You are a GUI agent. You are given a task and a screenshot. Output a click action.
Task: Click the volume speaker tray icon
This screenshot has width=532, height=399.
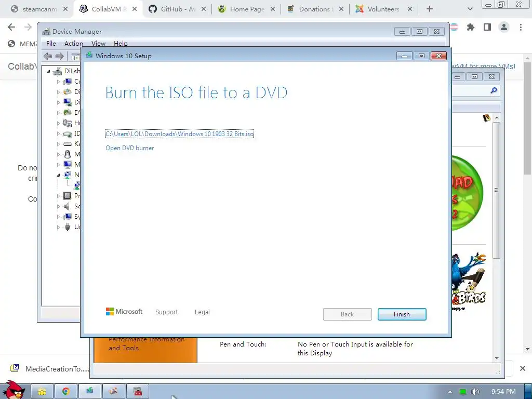(475, 392)
